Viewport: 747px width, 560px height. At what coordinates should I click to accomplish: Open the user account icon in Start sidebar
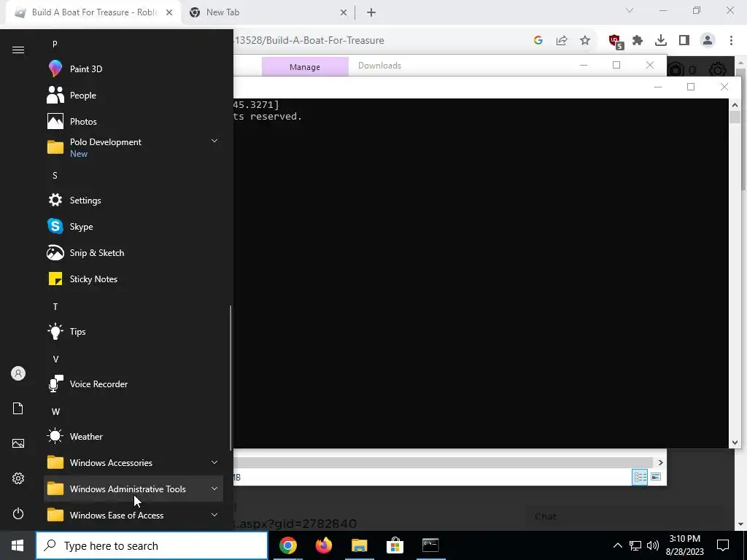click(18, 374)
